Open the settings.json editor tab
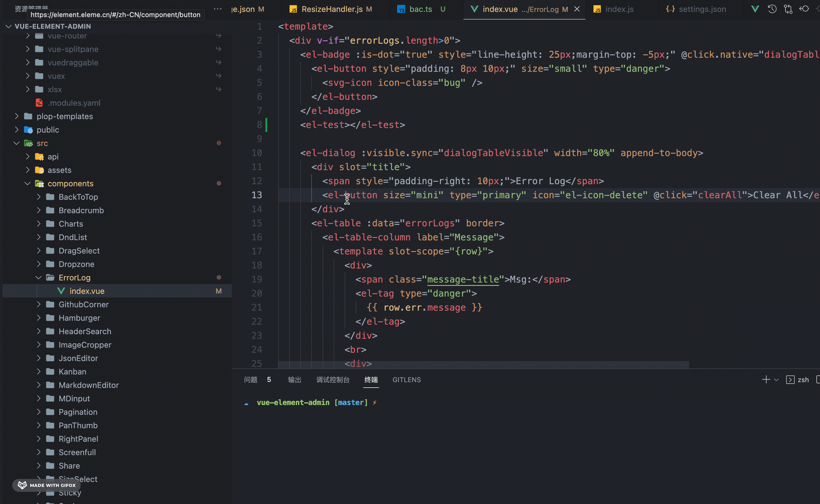This screenshot has height=504, width=820. click(x=702, y=9)
